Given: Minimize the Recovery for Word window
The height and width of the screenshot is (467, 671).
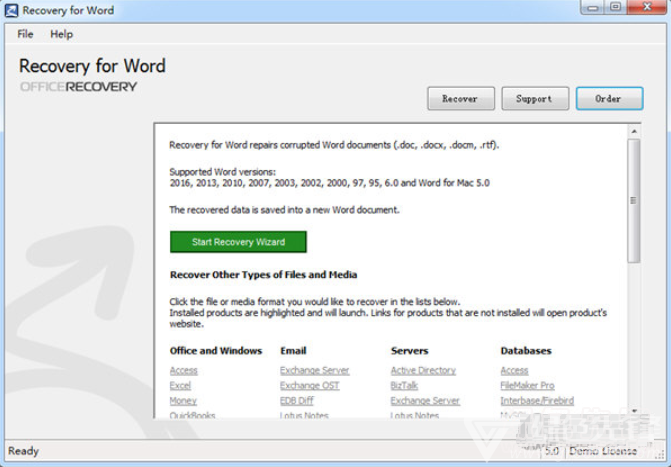Looking at the screenshot, I should coord(593,7).
